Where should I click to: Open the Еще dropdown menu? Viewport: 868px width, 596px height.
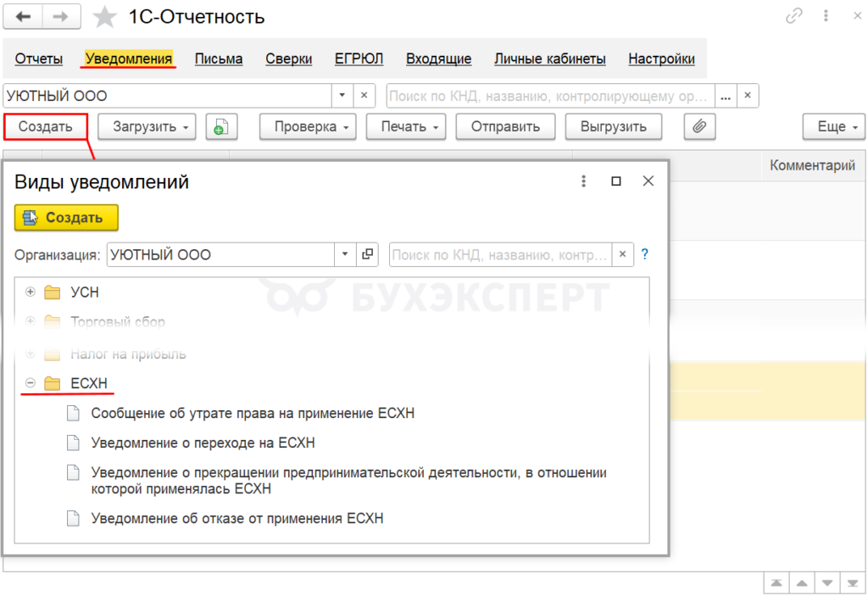[x=834, y=127]
